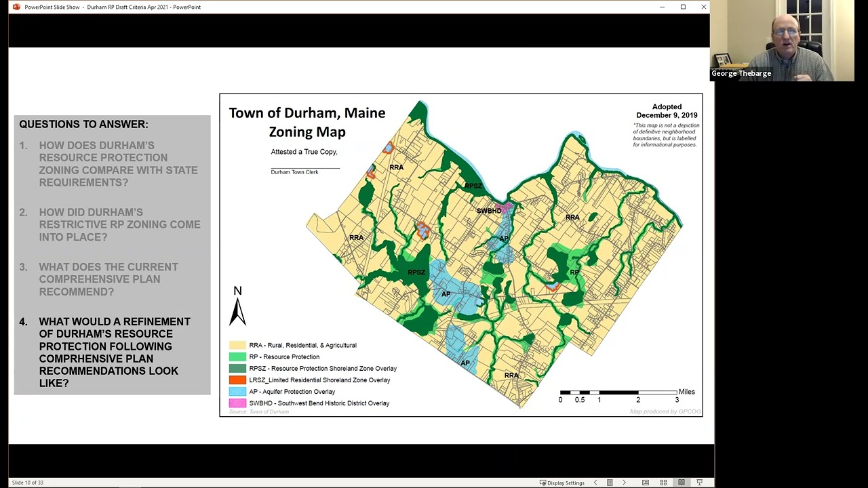Image resolution: width=868 pixels, height=488 pixels.
Task: Start Slide Show view icon
Action: click(x=699, y=483)
